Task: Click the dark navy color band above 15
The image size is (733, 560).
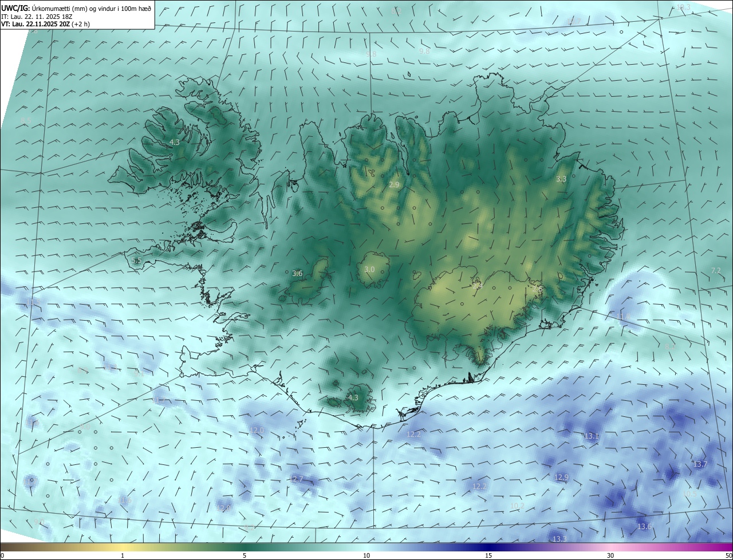Action: [488, 547]
